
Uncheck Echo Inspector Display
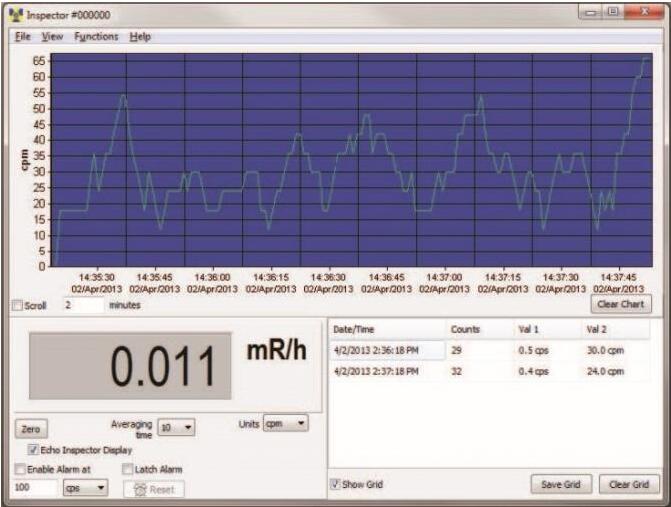35,450
